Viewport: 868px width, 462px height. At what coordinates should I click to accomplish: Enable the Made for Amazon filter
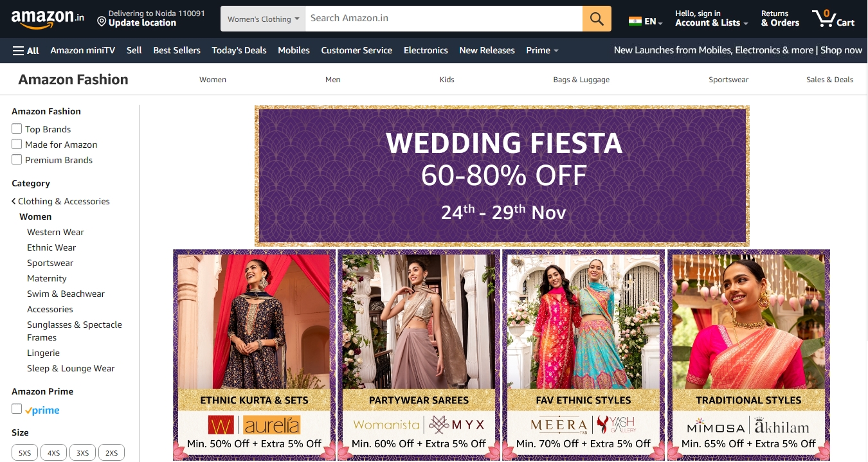point(17,144)
